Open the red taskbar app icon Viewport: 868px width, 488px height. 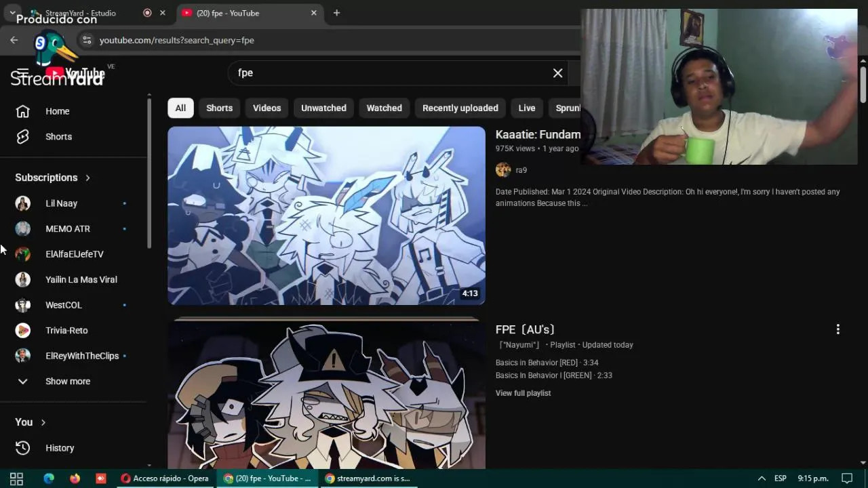(x=101, y=479)
